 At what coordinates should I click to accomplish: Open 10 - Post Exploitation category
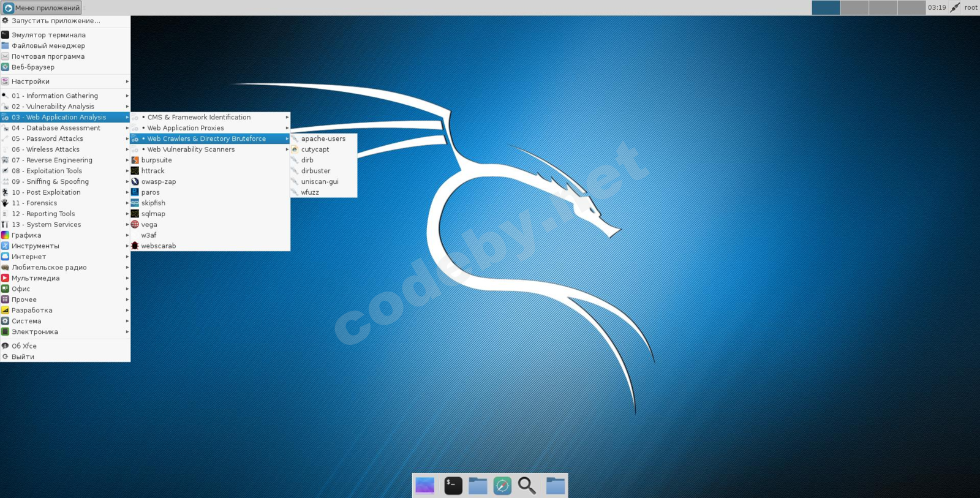[x=65, y=192]
